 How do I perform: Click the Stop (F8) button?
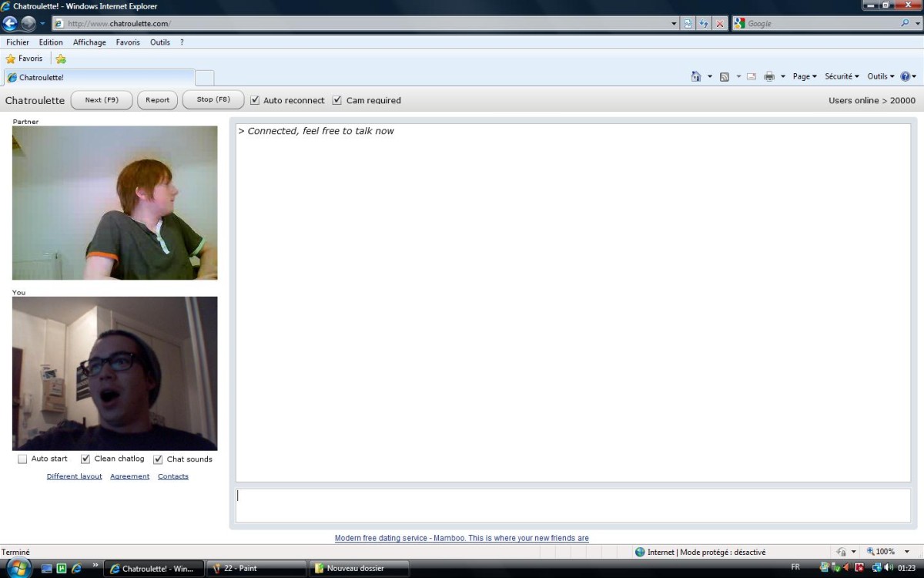[x=213, y=100]
